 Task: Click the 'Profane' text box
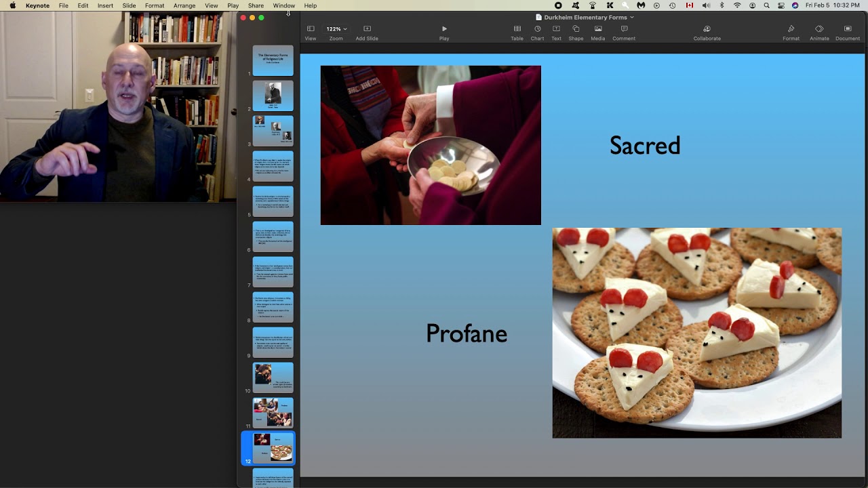(467, 333)
